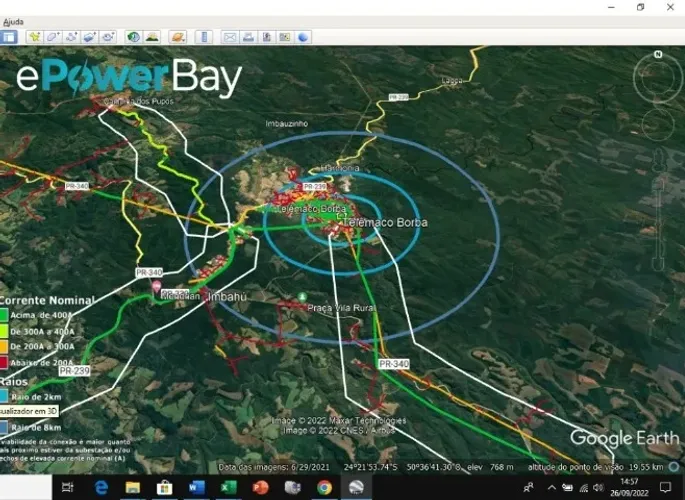The height and width of the screenshot is (500, 685).
Task: Select the Add Path tool
Action: click(x=71, y=37)
